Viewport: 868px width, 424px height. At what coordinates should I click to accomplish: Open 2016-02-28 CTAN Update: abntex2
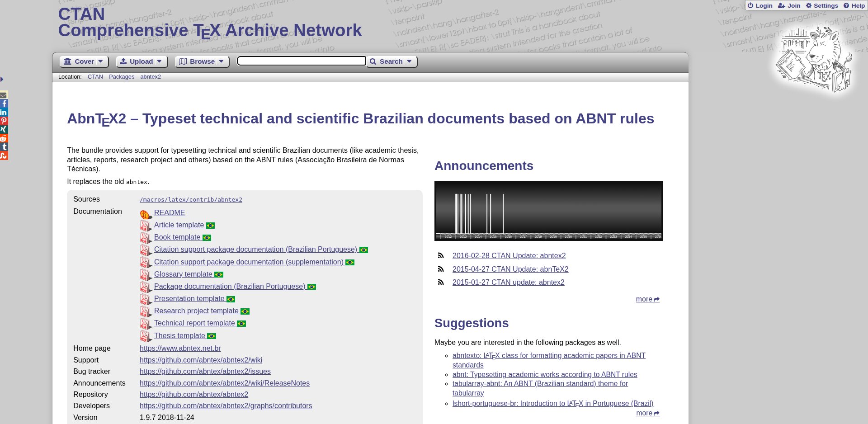coord(509,256)
